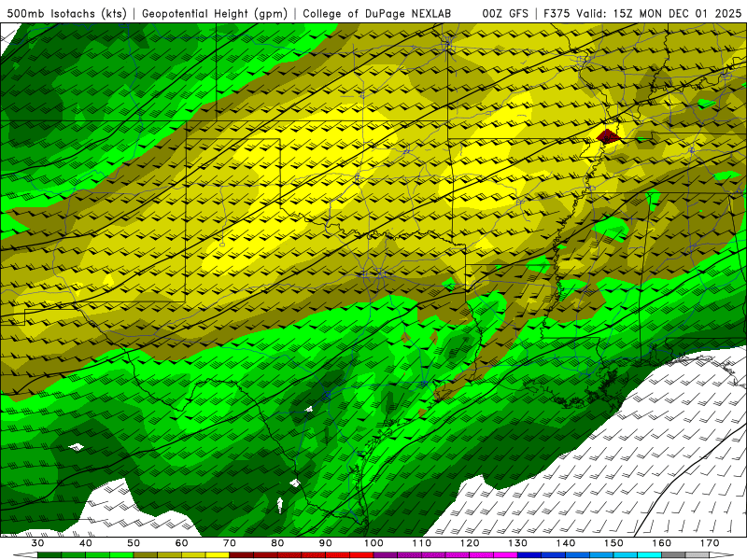747x560 pixels.
Task: Click the '70' value on the color scale
Action: (230, 543)
